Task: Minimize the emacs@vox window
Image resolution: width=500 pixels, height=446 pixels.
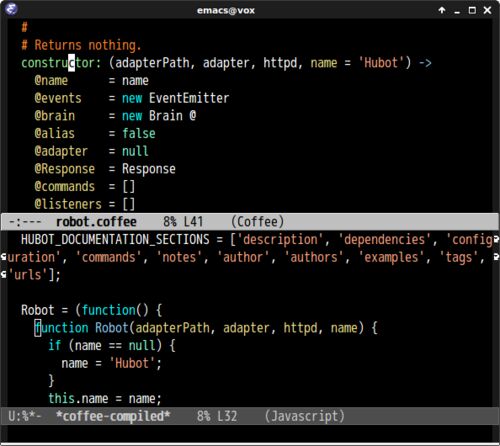Action: click(x=457, y=11)
